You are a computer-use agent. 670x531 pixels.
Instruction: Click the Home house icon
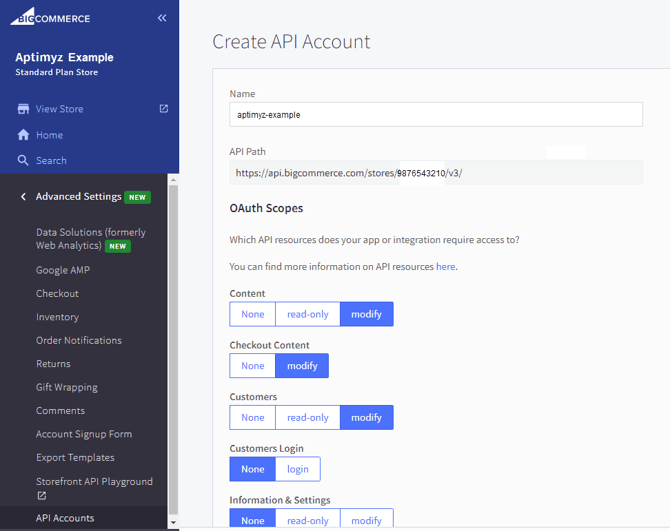pyautogui.click(x=23, y=135)
